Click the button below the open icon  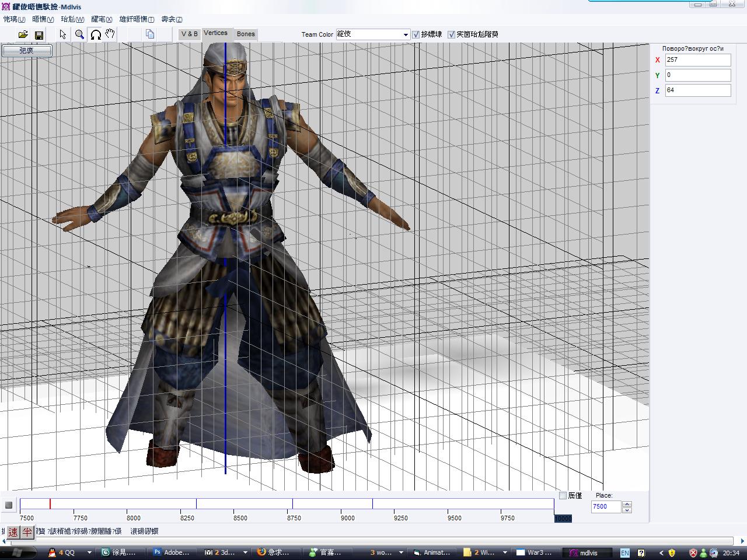[27, 50]
